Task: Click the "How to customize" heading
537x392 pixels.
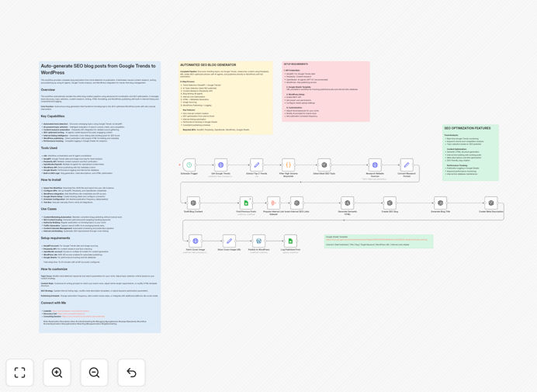Action: [x=54, y=269]
